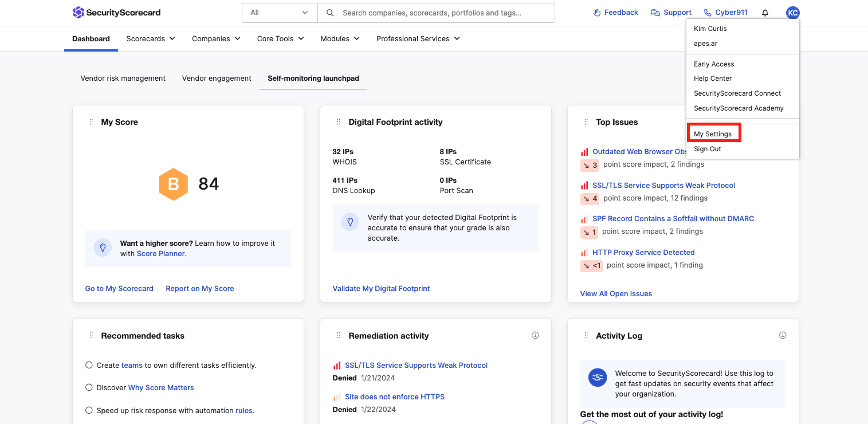
Task: Click the Cyber911 phone icon
Action: click(x=708, y=13)
